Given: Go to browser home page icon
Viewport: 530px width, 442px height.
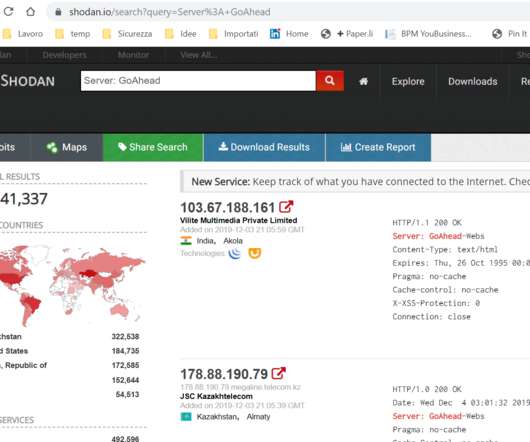Looking at the screenshot, I should [x=30, y=12].
